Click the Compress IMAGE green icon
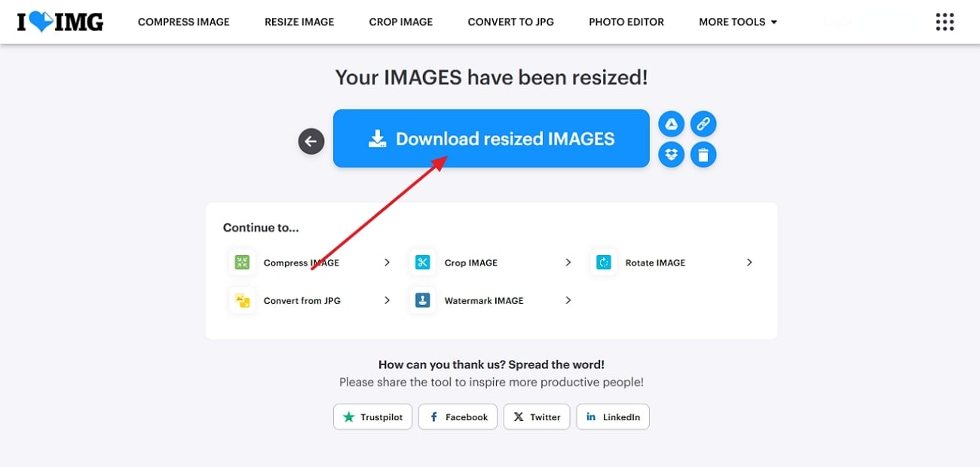This screenshot has width=980, height=467. [x=242, y=263]
